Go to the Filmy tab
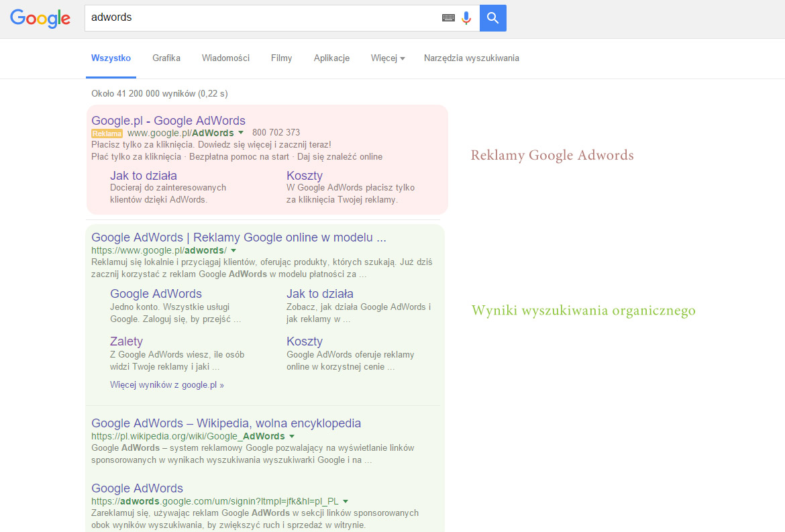This screenshot has width=785, height=532. [281, 58]
